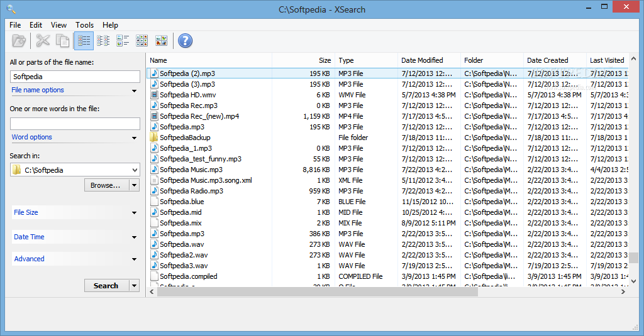Expand the Word options arrow
This screenshot has height=336, width=644.
pyautogui.click(x=134, y=138)
